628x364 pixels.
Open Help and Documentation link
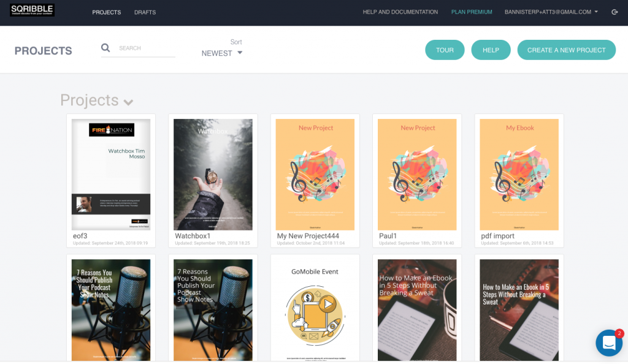[400, 12]
